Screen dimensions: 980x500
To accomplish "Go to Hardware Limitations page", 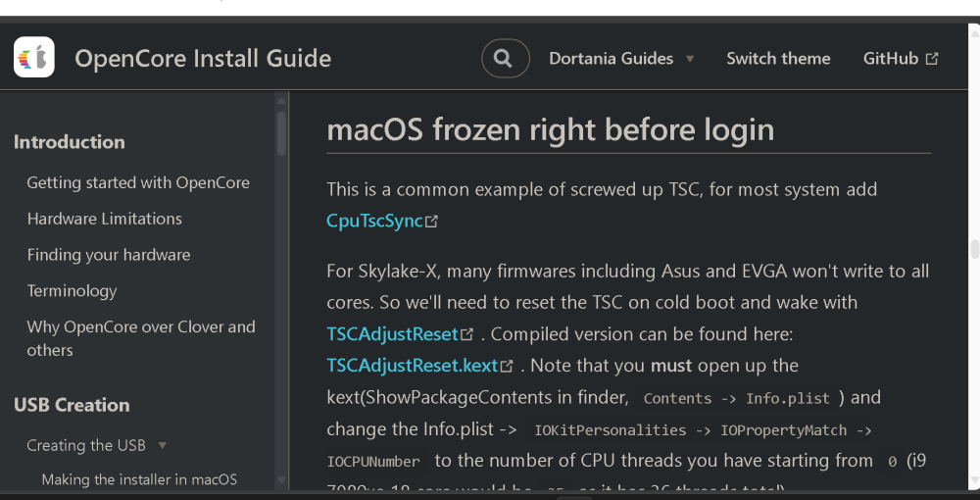I will (105, 219).
